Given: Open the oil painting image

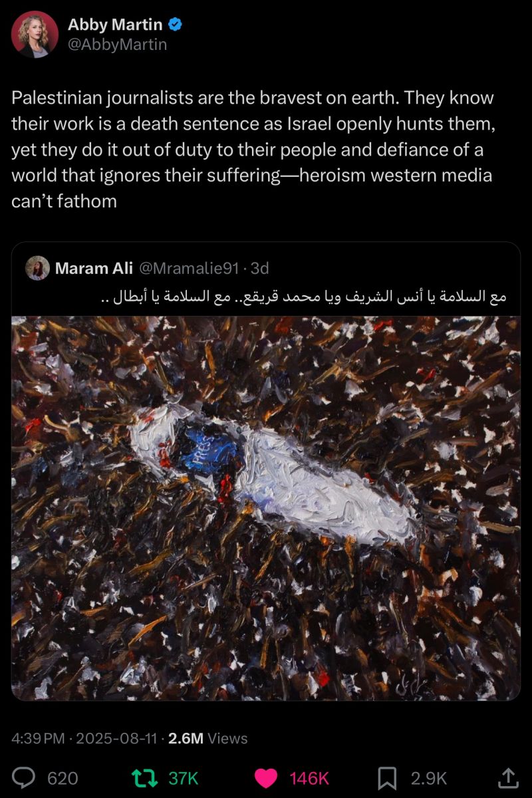Looking at the screenshot, I should 266,509.
